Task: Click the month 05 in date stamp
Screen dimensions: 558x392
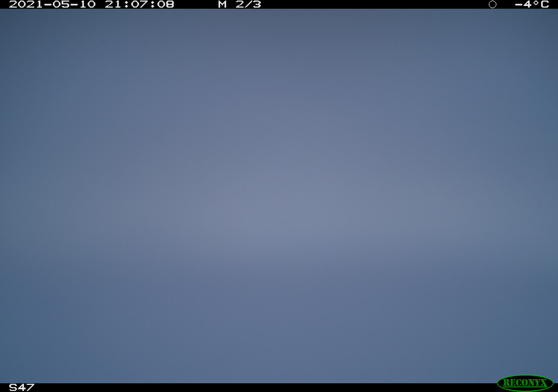Action: coord(61,4)
